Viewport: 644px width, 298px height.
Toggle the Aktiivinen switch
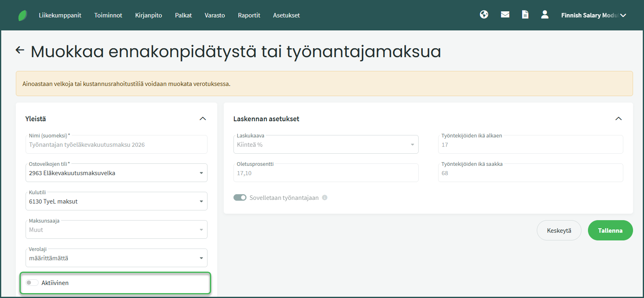32,283
